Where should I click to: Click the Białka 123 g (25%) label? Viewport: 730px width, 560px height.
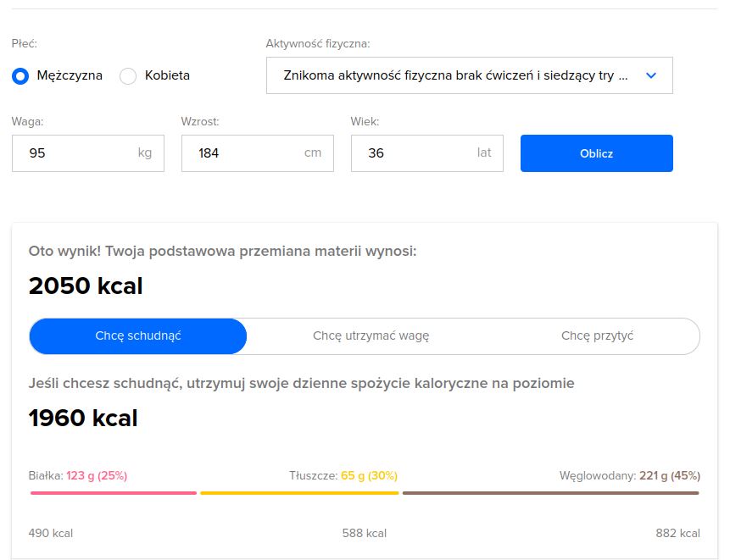78,475
